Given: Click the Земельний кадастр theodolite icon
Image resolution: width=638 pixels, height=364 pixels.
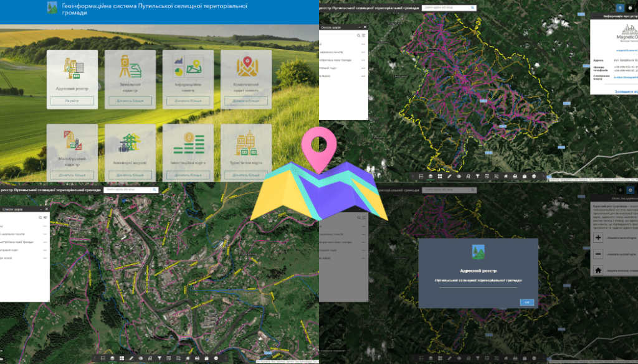Looking at the screenshot, I should (130, 67).
